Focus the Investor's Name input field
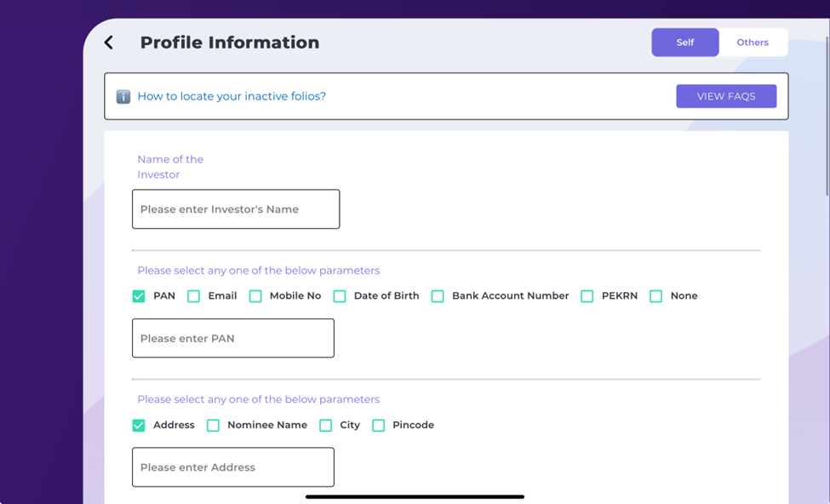830x504 pixels. point(236,209)
